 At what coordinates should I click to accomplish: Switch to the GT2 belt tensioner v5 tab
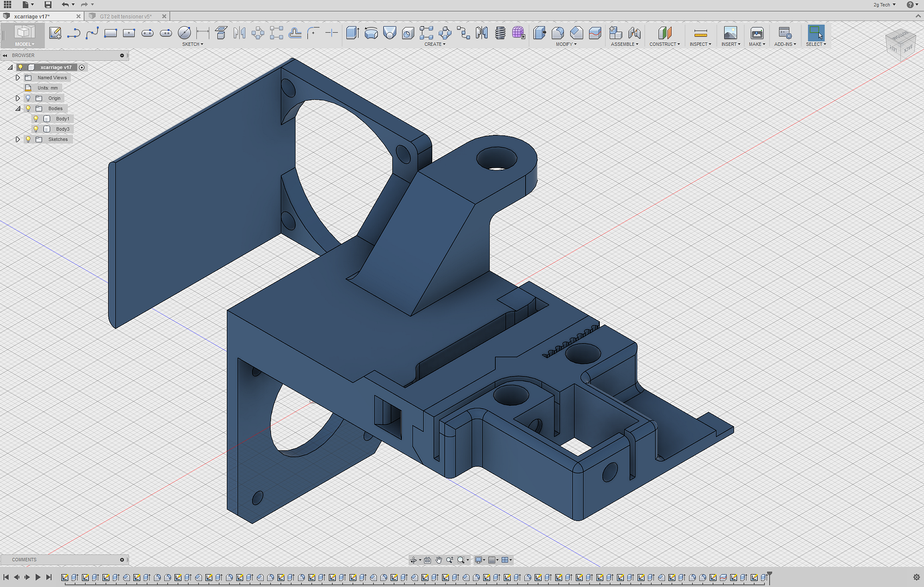pos(125,16)
